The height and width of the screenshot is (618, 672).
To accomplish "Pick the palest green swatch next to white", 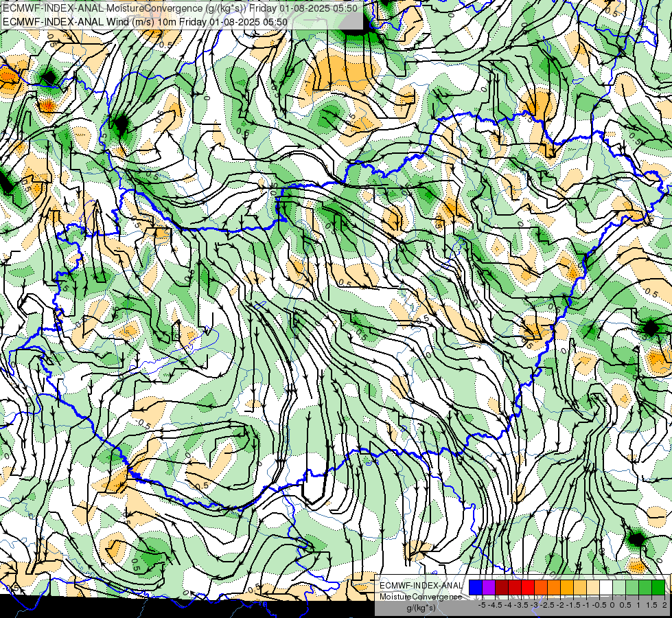I will click(x=619, y=587).
